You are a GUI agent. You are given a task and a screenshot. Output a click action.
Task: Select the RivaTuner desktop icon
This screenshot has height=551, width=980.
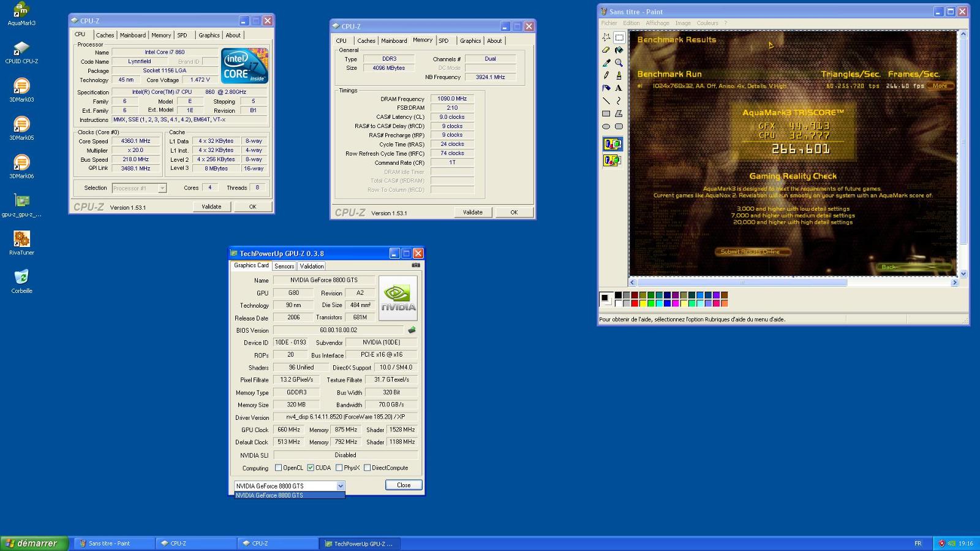pos(21,243)
